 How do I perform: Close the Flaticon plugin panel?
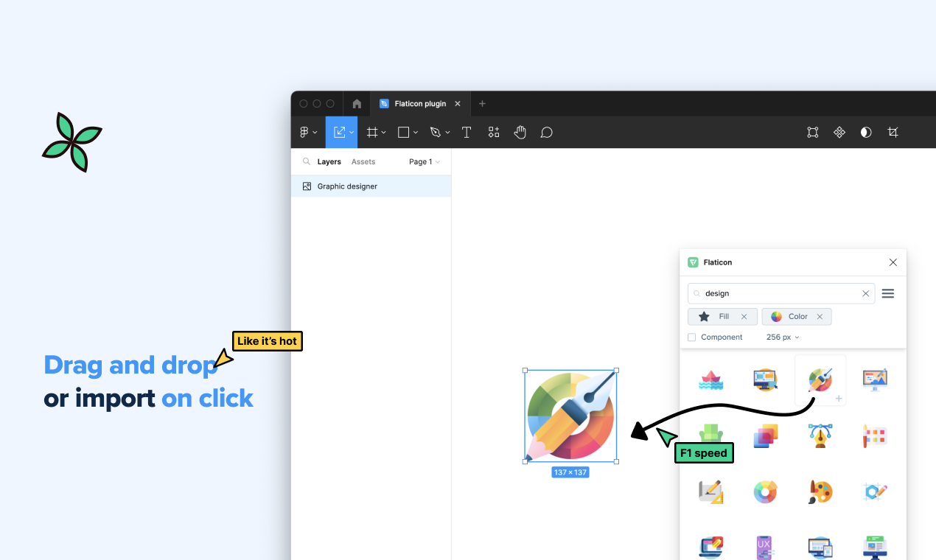(893, 262)
